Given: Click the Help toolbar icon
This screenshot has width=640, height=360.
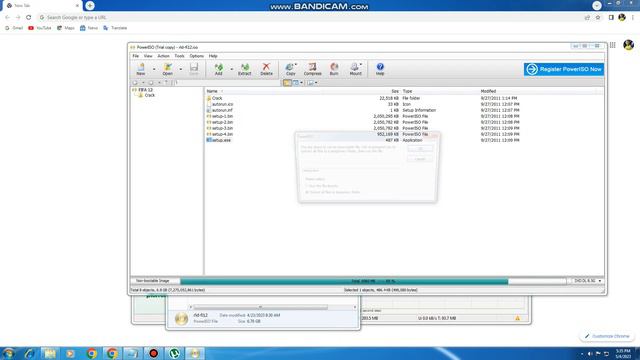Looking at the screenshot, I should [380, 69].
